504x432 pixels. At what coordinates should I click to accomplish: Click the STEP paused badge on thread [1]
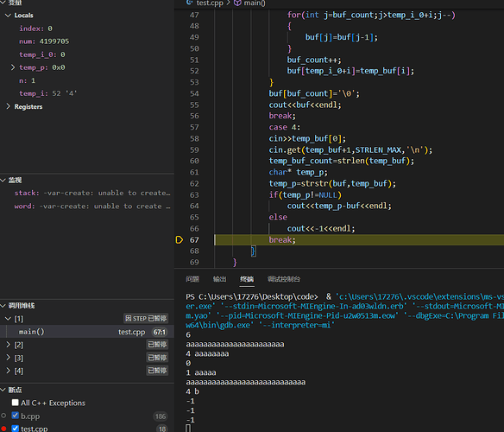point(146,318)
